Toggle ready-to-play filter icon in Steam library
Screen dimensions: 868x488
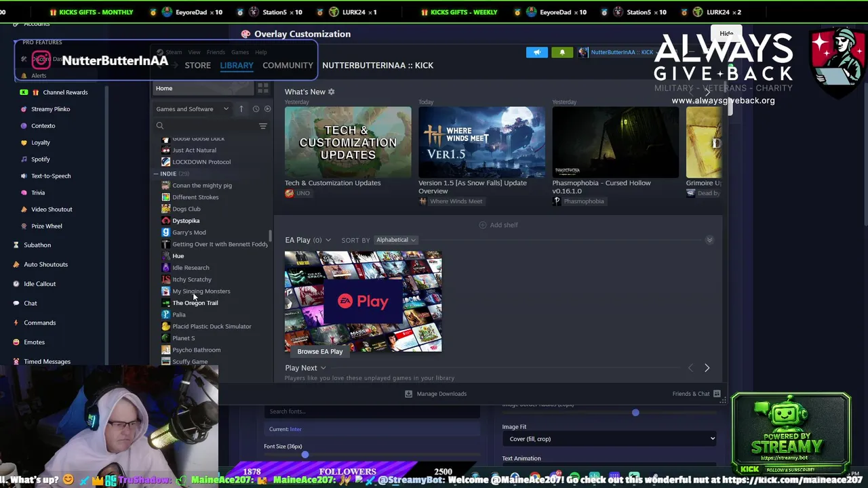267,109
